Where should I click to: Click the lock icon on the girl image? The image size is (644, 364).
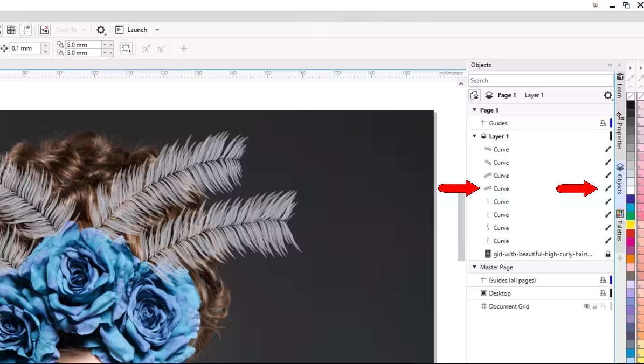(x=608, y=254)
